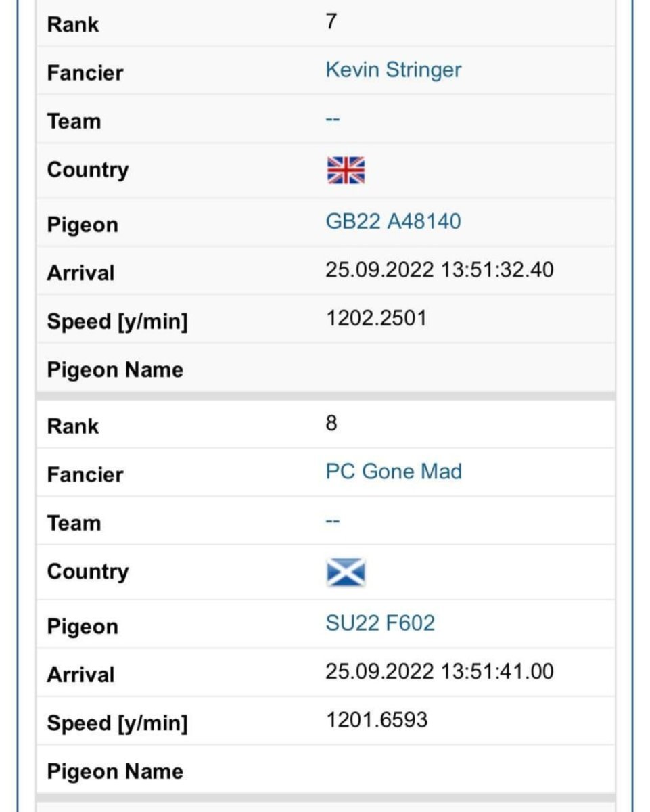Click rank number 8
650x812 pixels.
tap(331, 424)
